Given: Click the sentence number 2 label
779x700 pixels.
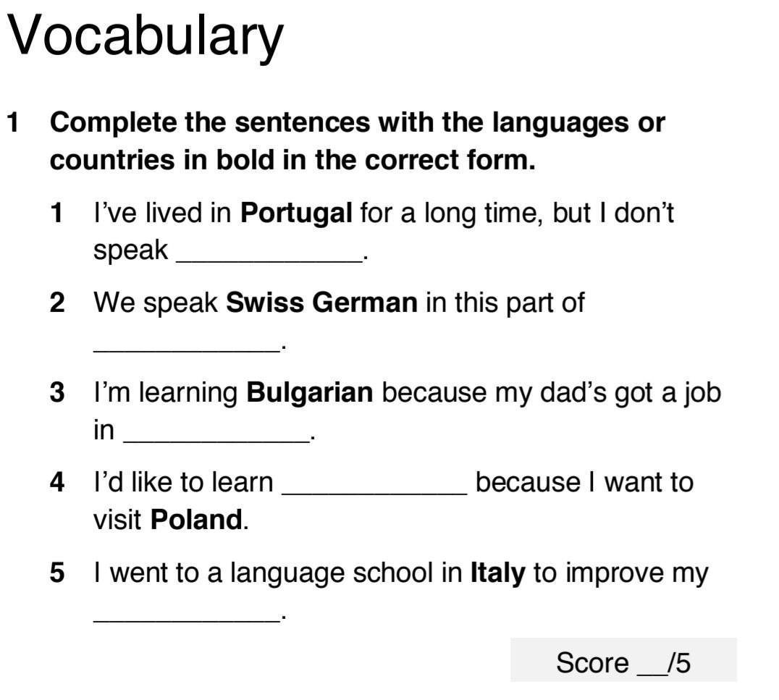Looking at the screenshot, I should tap(58, 303).
